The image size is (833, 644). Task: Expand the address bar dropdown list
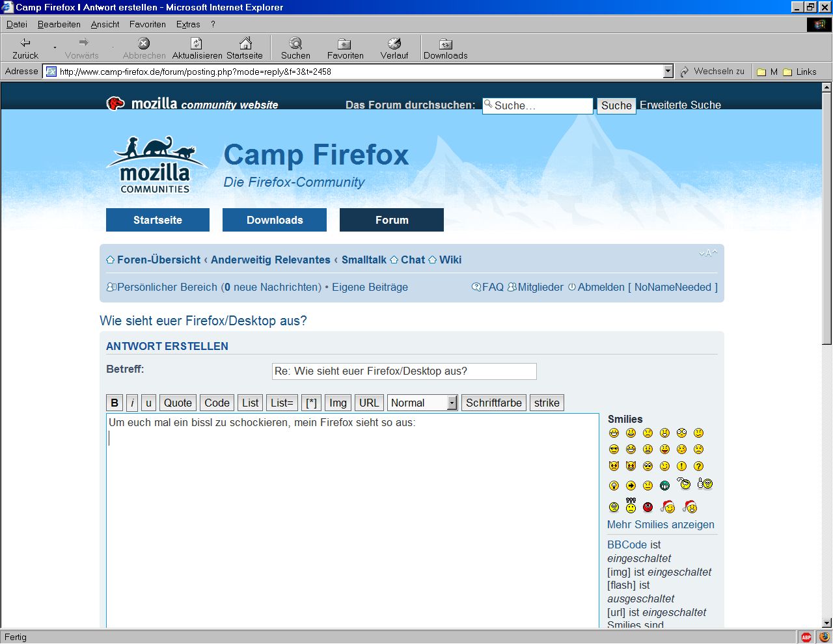(x=668, y=72)
